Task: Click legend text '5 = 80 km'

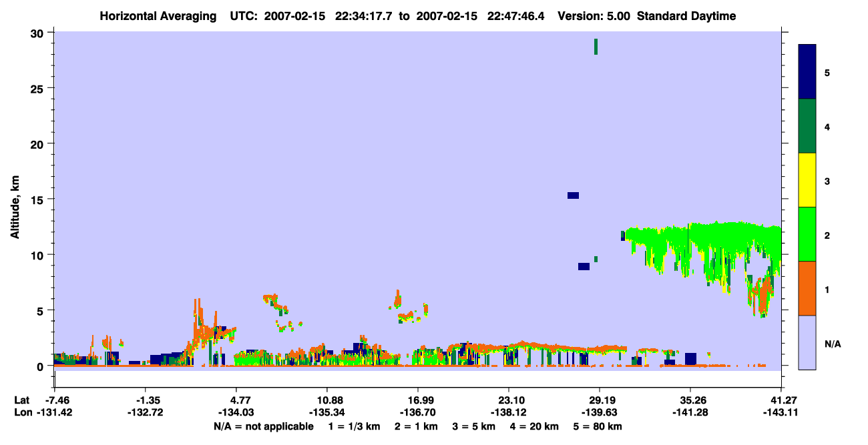Action: pyautogui.click(x=598, y=426)
